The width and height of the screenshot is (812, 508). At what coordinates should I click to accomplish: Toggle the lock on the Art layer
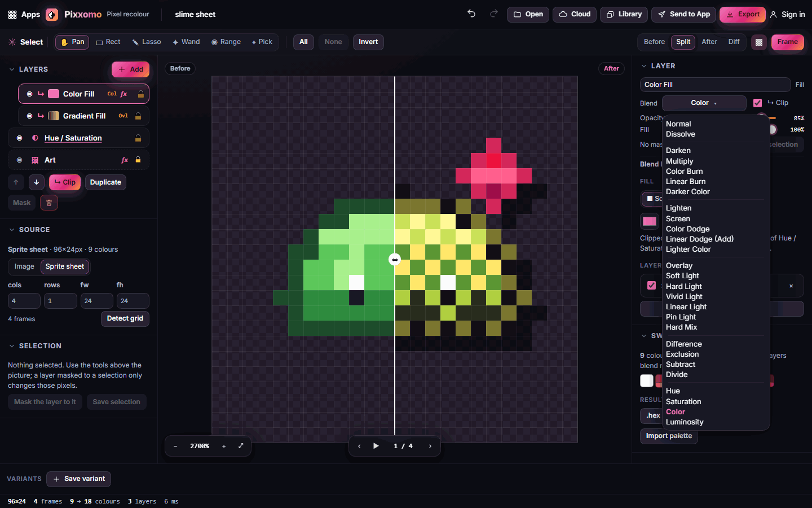coord(138,160)
